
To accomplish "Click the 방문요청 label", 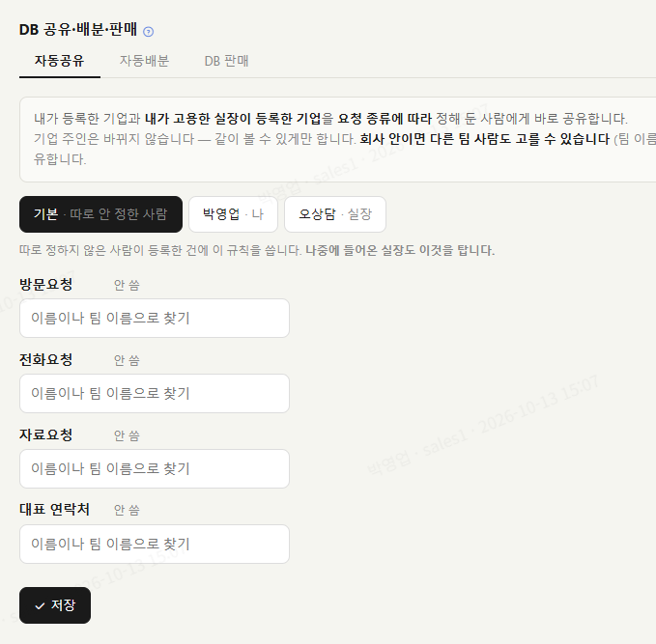I will click(46, 285).
